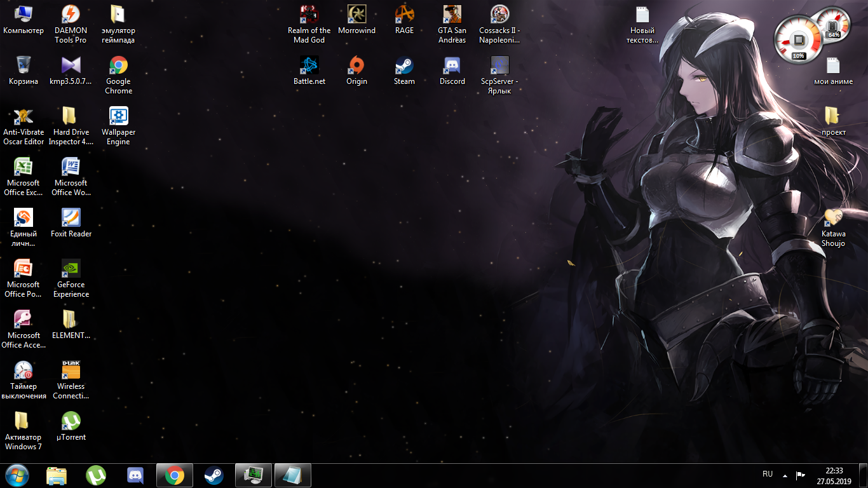Open the ELEMENT... folder on the desktop
This screenshot has height=488, width=868.
pos(71,325)
